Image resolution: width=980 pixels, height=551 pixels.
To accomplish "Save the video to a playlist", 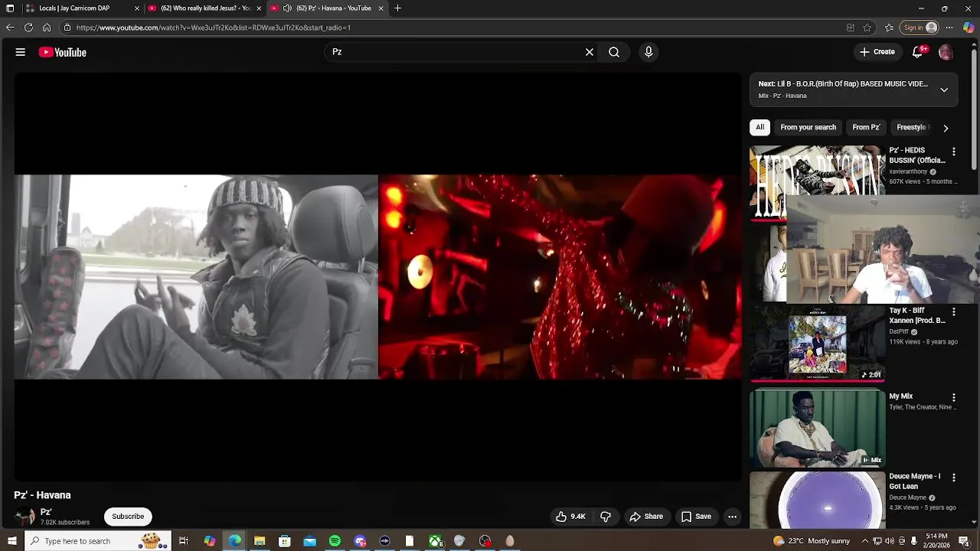I will coord(696,517).
